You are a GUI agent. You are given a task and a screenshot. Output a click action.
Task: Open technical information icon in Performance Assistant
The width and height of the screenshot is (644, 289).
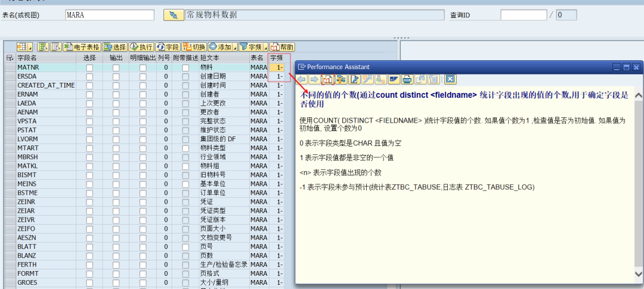pyautogui.click(x=340, y=79)
